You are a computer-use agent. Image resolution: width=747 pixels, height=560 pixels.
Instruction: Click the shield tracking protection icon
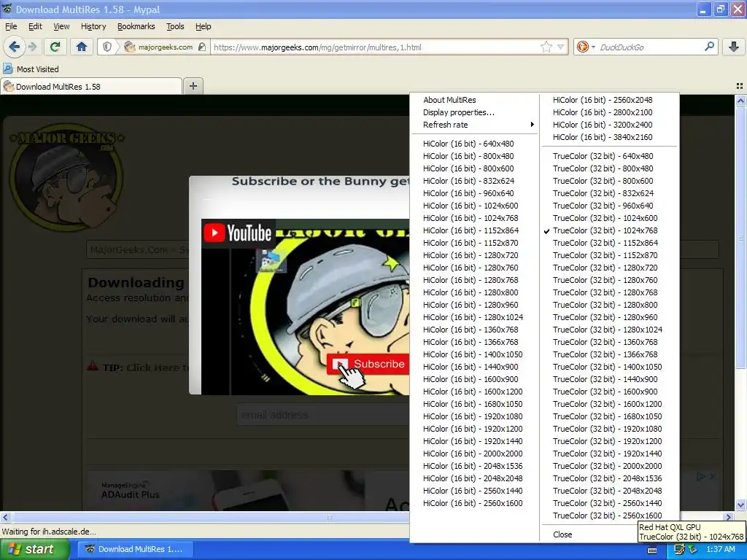[x=107, y=47]
